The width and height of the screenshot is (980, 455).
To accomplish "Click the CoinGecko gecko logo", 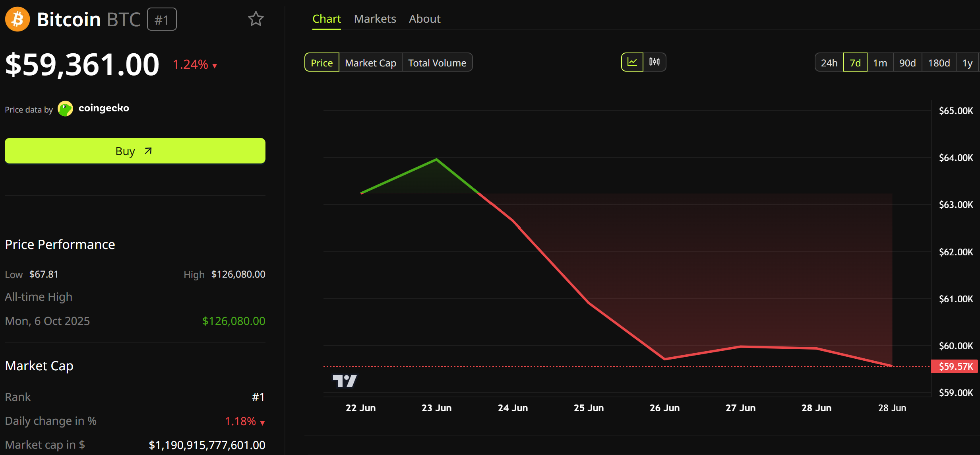I will coord(65,109).
